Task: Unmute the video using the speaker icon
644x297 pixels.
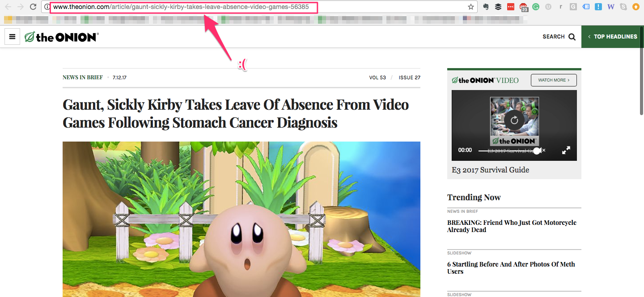Action: click(x=541, y=151)
